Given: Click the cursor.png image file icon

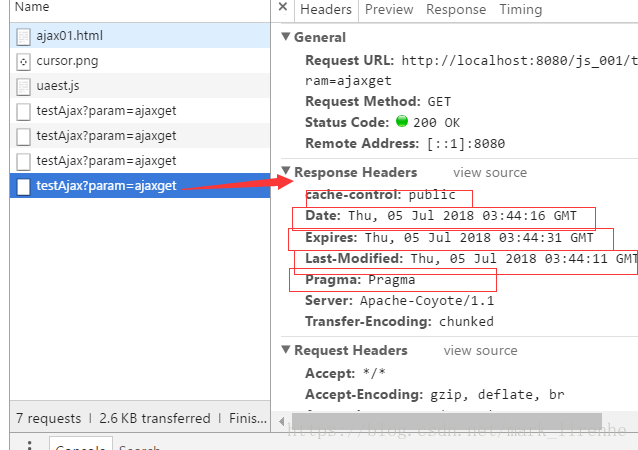Looking at the screenshot, I should [x=23, y=61].
